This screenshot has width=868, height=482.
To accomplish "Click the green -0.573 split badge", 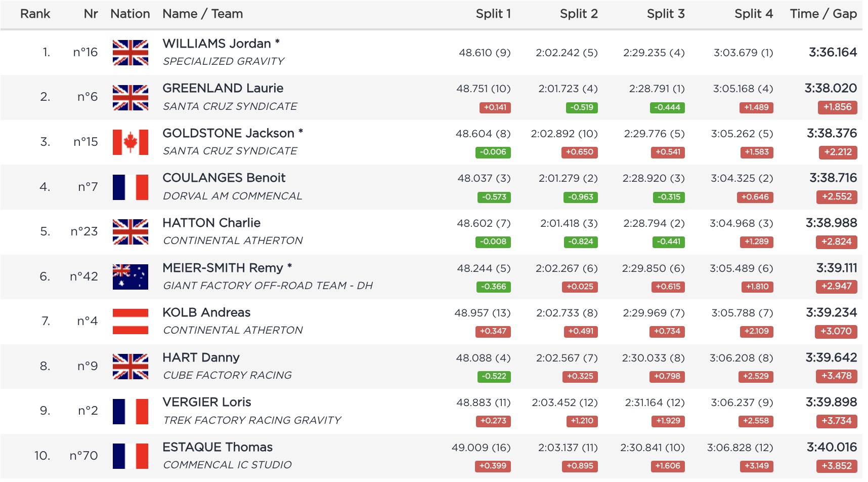I will (x=494, y=197).
